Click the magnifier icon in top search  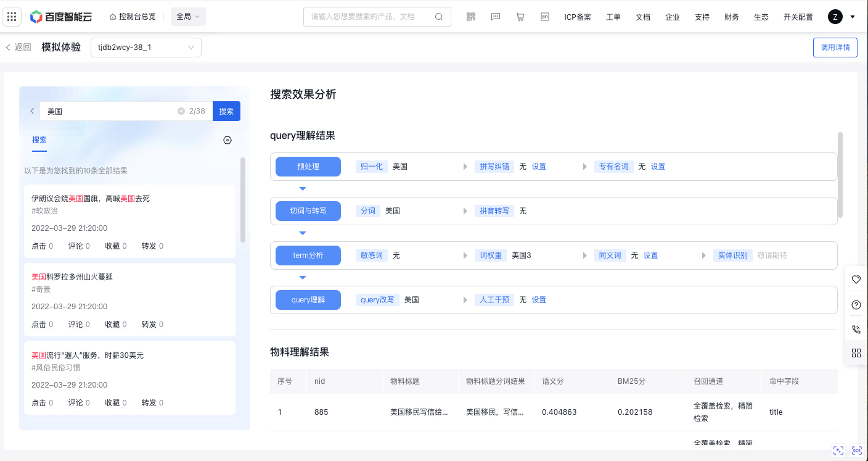[439, 17]
